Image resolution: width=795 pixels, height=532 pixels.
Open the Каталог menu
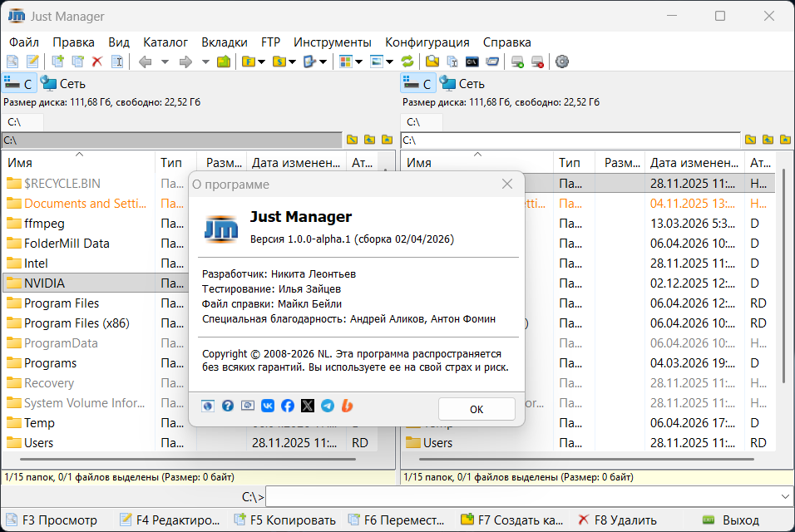165,42
